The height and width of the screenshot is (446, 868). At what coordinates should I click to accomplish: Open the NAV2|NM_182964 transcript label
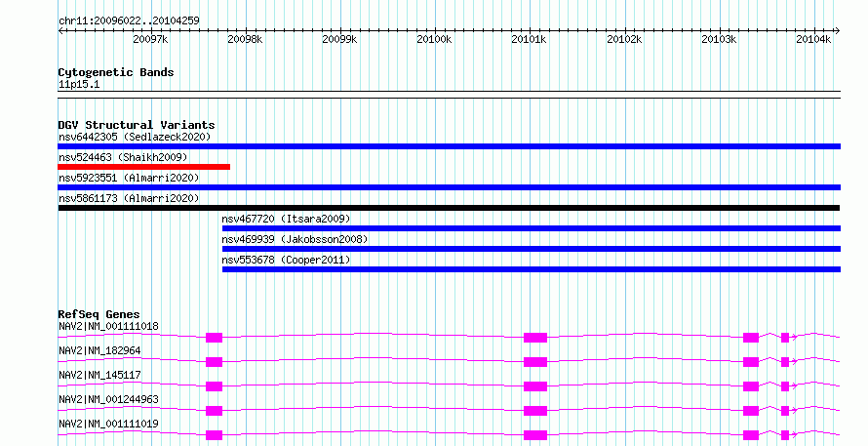(x=99, y=350)
